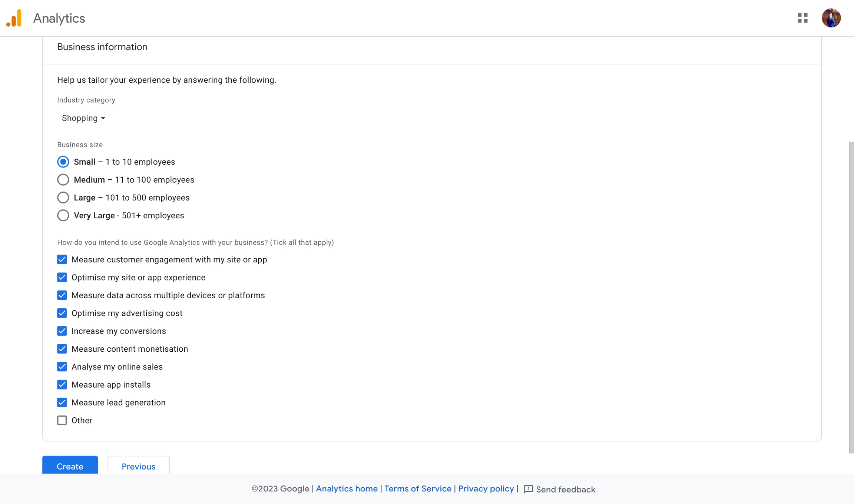The height and width of the screenshot is (504, 854).
Task: Select Small 1 to 10 employees
Action: pos(63,162)
